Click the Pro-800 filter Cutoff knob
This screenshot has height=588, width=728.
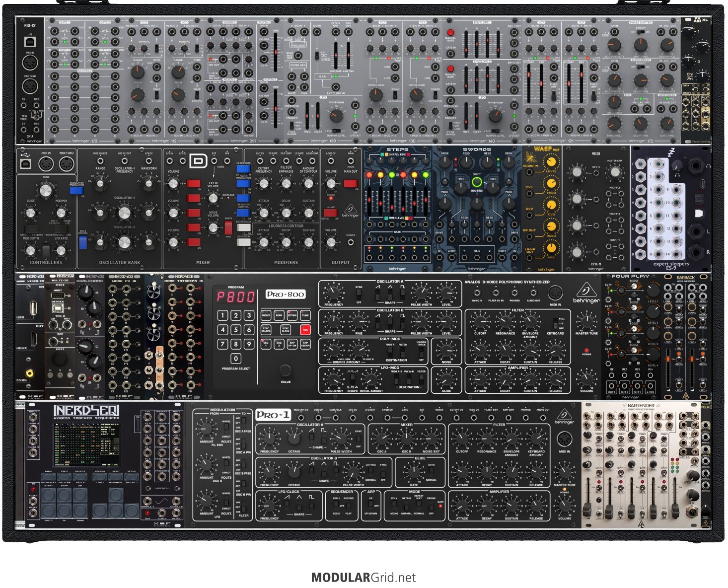(480, 322)
